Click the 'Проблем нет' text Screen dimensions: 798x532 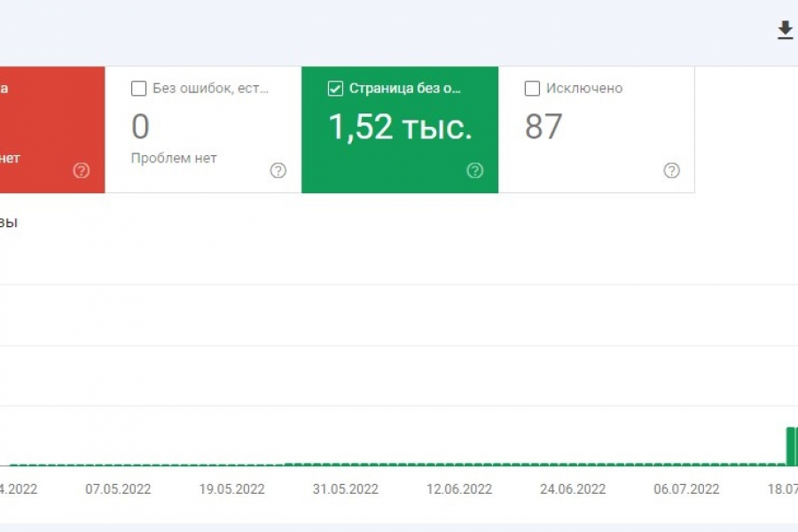[174, 159]
